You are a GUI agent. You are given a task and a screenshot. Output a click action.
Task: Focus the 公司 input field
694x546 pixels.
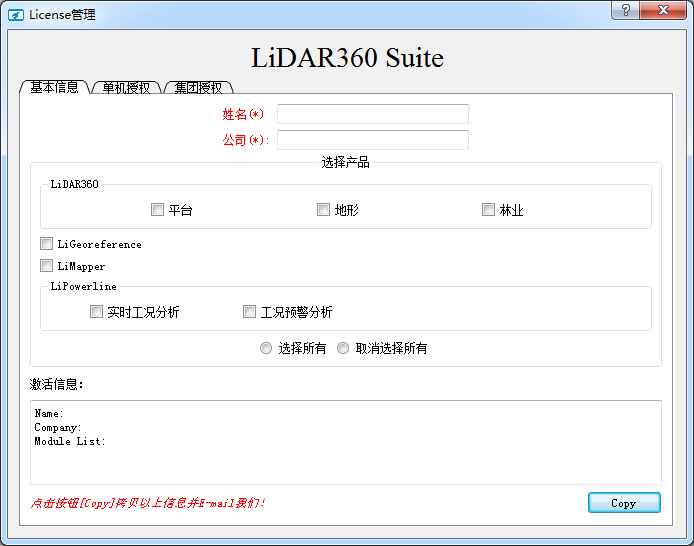pyautogui.click(x=373, y=140)
